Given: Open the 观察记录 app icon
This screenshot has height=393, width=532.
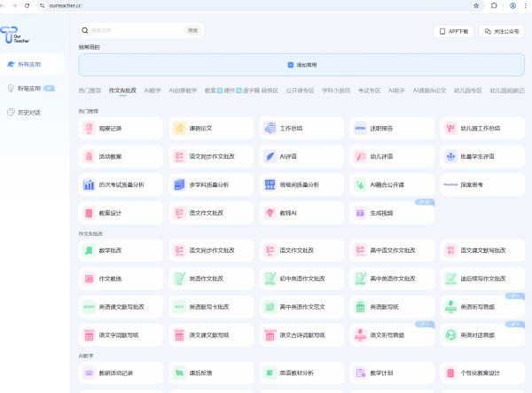Looking at the screenshot, I should click(x=89, y=129).
